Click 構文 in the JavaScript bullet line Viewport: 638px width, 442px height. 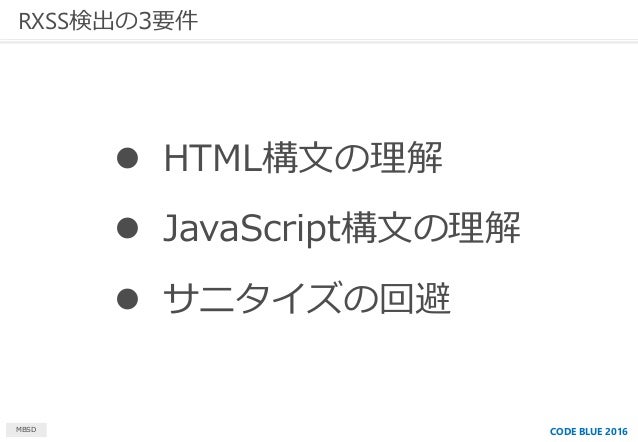pos(376,228)
